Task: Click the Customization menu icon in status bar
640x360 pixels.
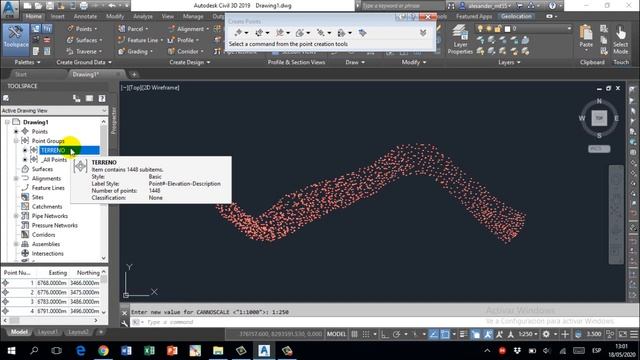Action: [634, 334]
